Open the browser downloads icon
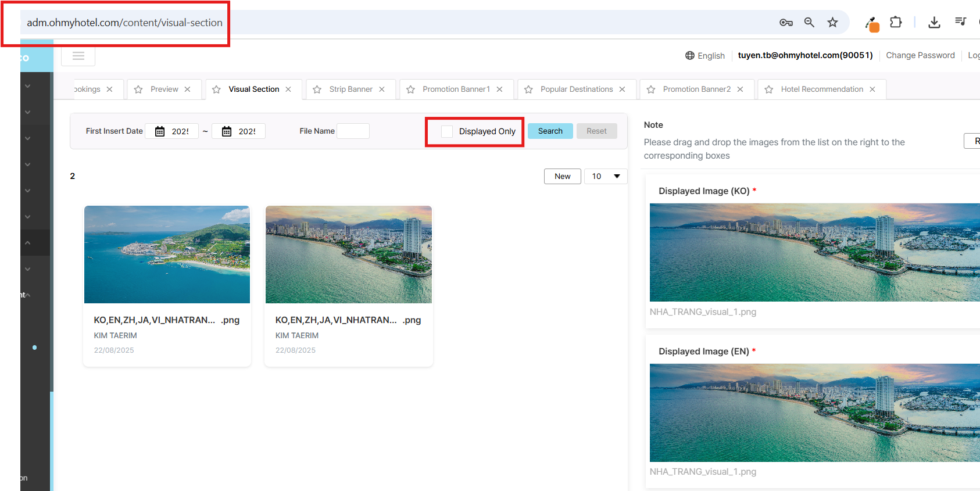This screenshot has width=980, height=491. (934, 23)
